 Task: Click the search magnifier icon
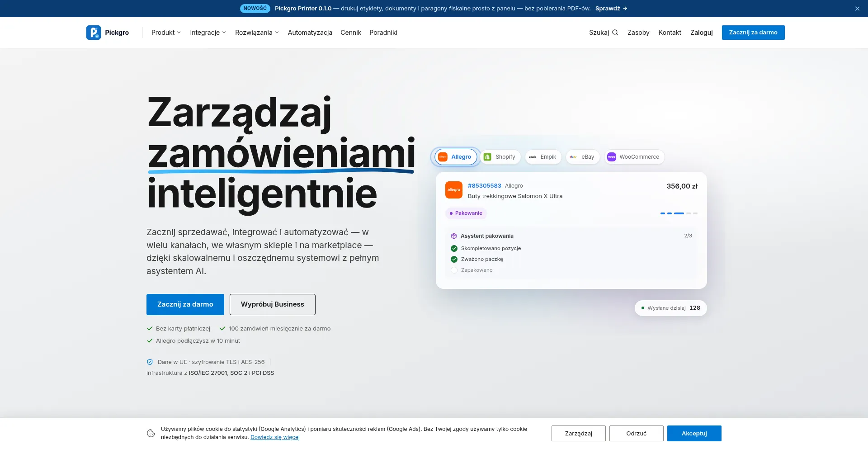point(615,33)
